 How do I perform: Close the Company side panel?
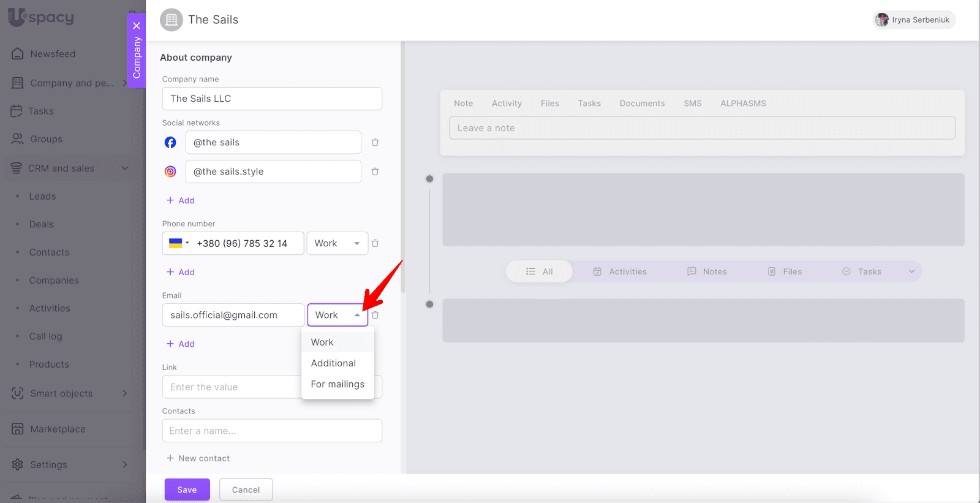click(137, 26)
